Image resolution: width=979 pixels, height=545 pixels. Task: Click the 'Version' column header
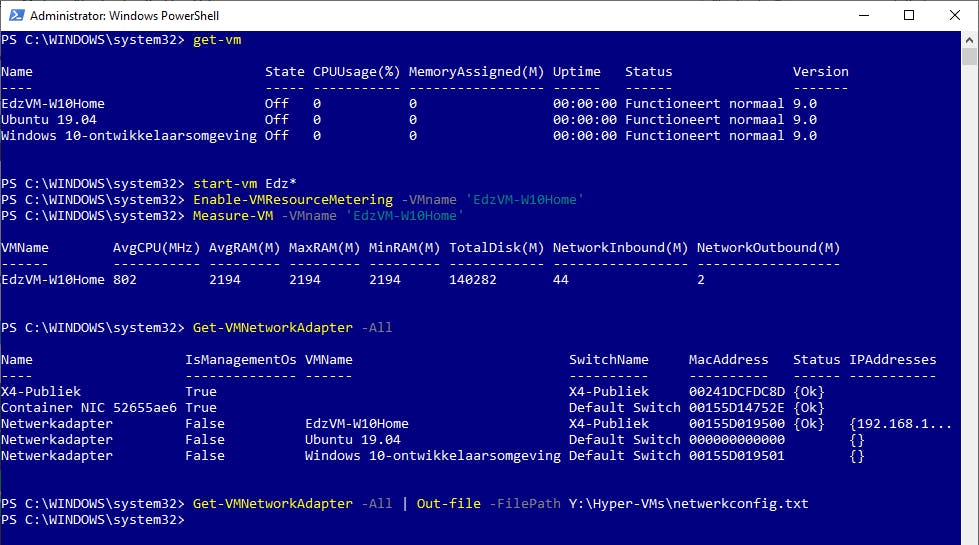[820, 72]
